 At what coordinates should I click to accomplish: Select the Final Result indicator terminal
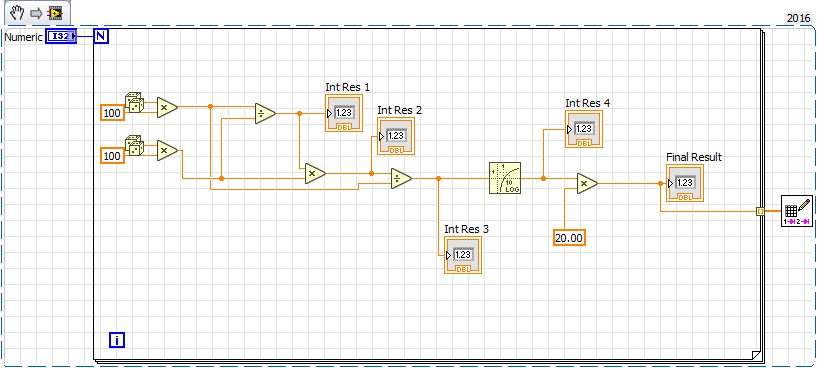click(685, 183)
